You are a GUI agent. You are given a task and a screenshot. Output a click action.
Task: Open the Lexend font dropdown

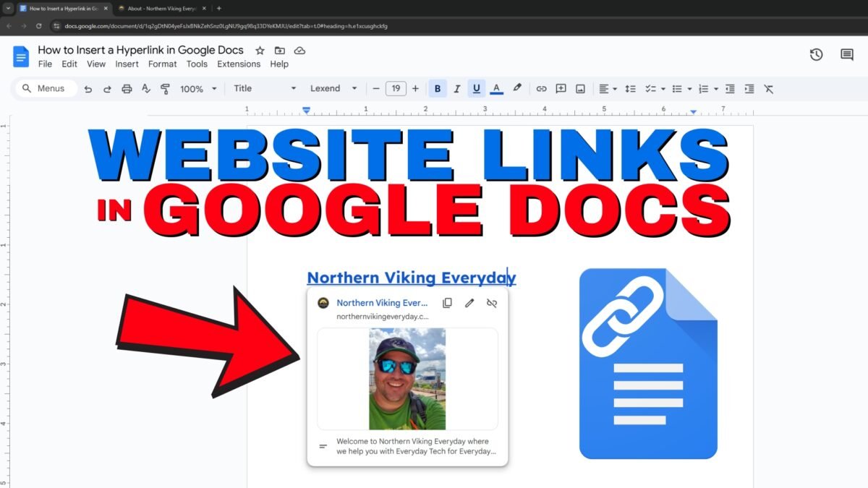coord(333,89)
